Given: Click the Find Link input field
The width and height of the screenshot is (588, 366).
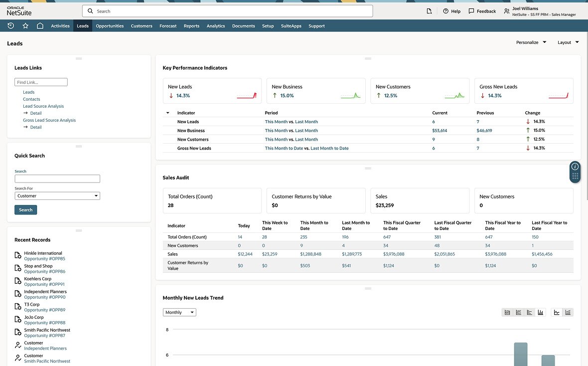Looking at the screenshot, I should (41, 82).
